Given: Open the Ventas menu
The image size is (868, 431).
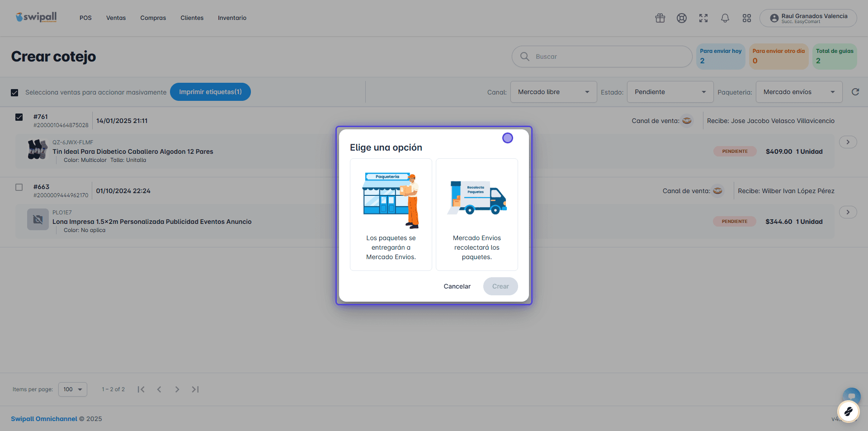Looking at the screenshot, I should (x=116, y=18).
